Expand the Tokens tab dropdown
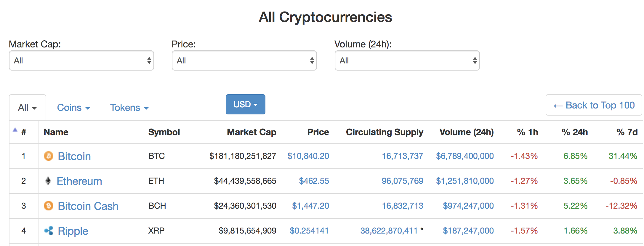 (x=129, y=108)
